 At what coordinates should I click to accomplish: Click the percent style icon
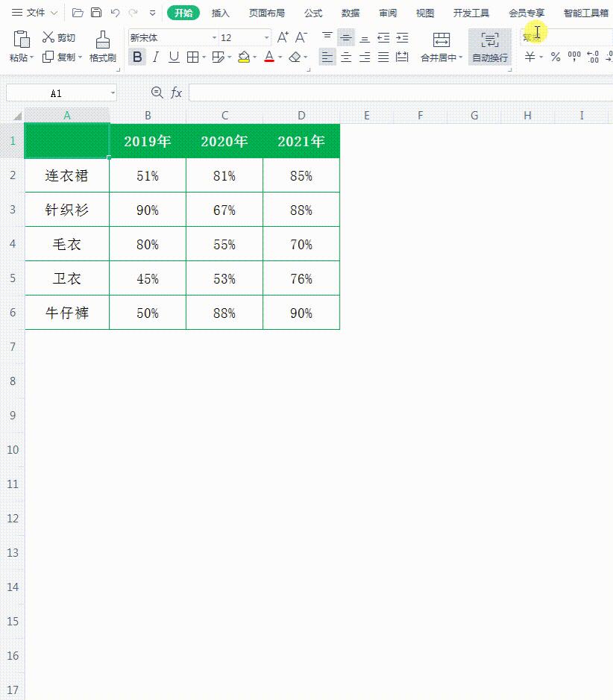555,57
